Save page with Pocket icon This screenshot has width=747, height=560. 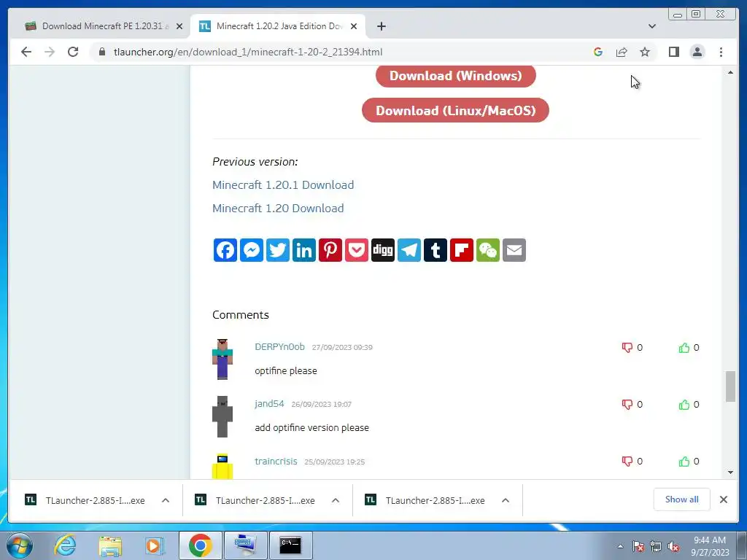[x=356, y=250]
